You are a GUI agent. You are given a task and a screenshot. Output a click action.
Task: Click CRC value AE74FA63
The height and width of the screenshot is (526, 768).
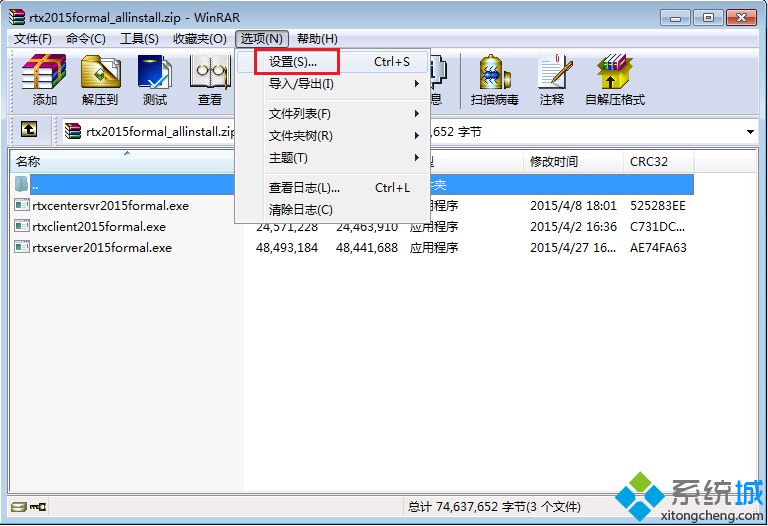point(658,247)
